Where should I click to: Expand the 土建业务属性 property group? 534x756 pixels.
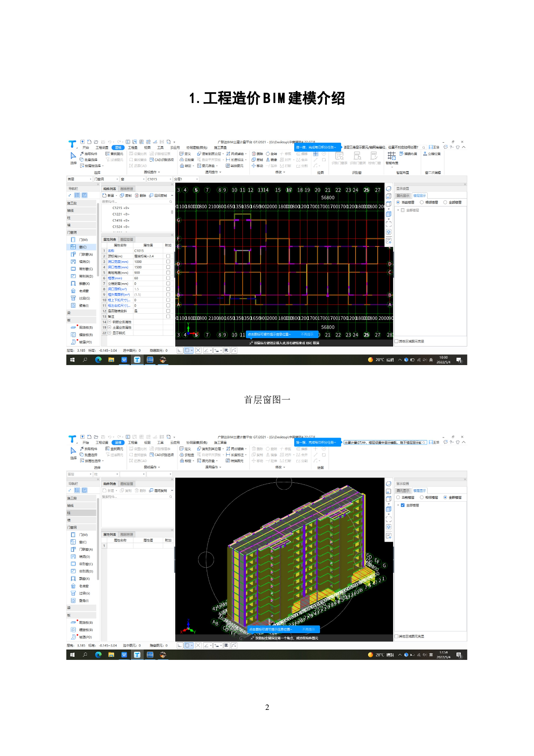109,328
